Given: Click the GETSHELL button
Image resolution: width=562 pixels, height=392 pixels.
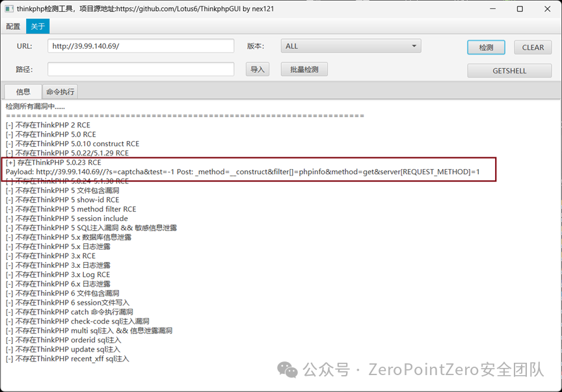Looking at the screenshot, I should coord(509,71).
